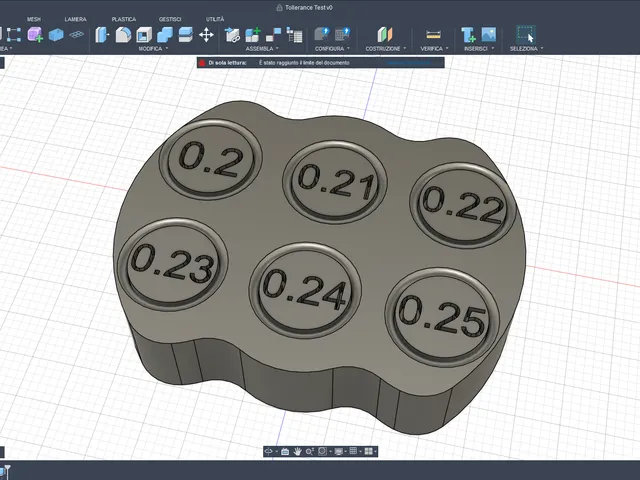This screenshot has height=480, width=640.
Task: Open the Orbit type dropdown arrow
Action: click(x=277, y=451)
